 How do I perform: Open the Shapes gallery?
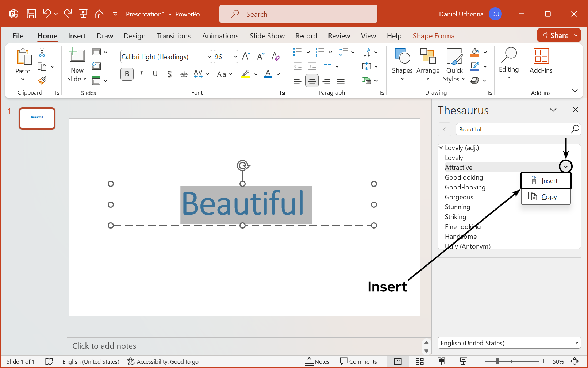(x=402, y=64)
